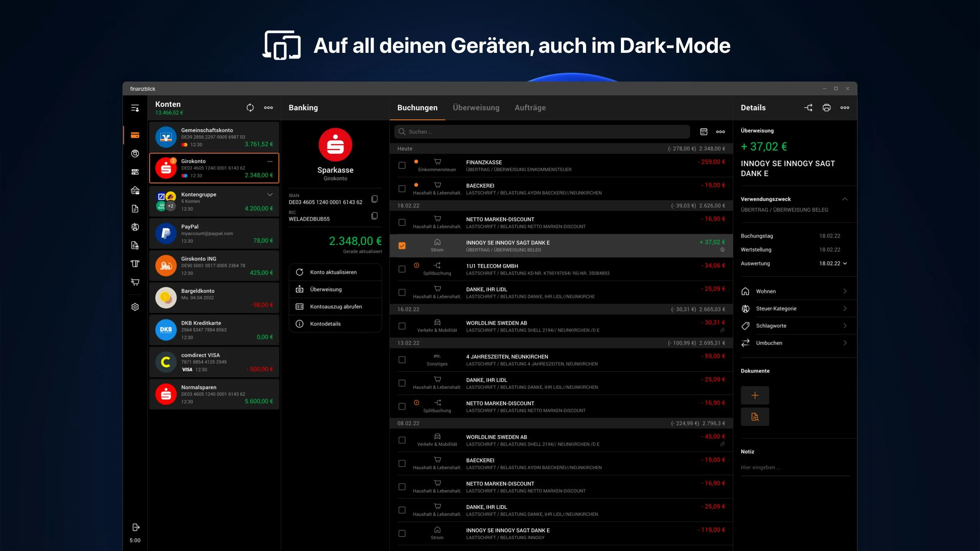The width and height of the screenshot is (980, 551).
Task: Open Girokonto card three-dot menu
Action: pyautogui.click(x=270, y=161)
